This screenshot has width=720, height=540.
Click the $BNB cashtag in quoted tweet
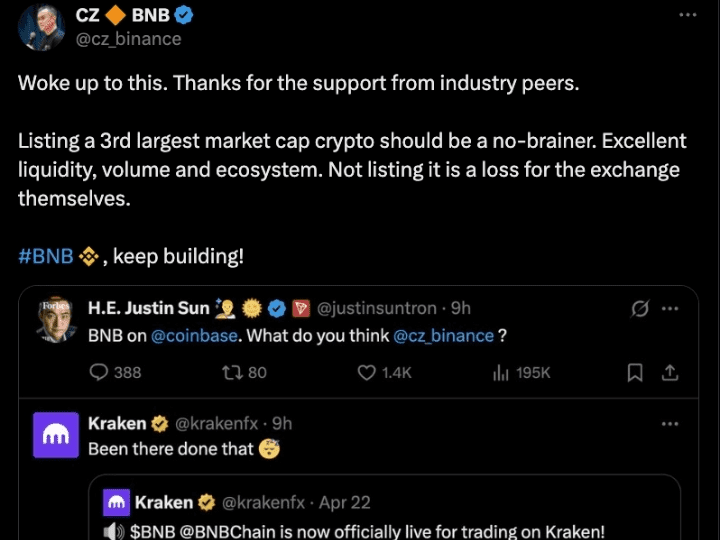[152, 532]
